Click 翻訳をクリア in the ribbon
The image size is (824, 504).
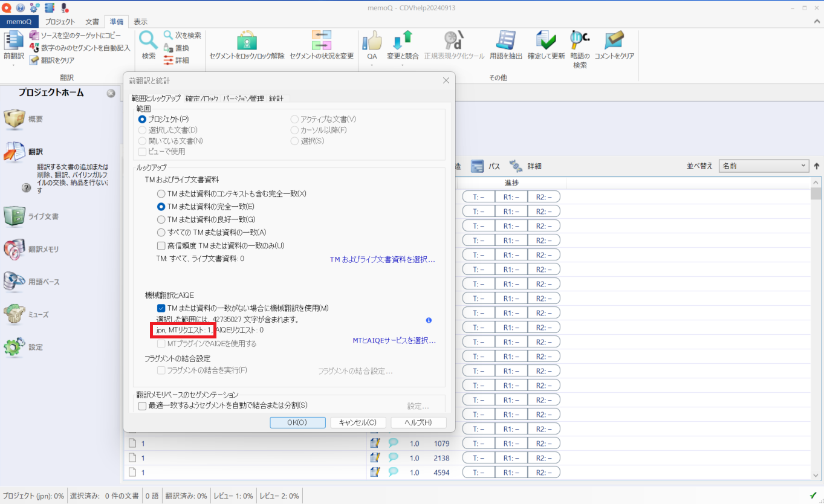(x=52, y=60)
